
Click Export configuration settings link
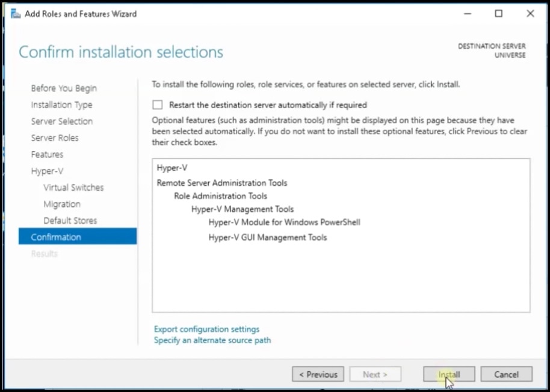coord(206,329)
